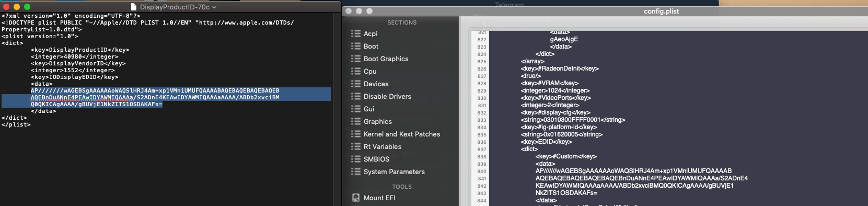Click the DisplayProductID key line
868x206 pixels.
80,50
